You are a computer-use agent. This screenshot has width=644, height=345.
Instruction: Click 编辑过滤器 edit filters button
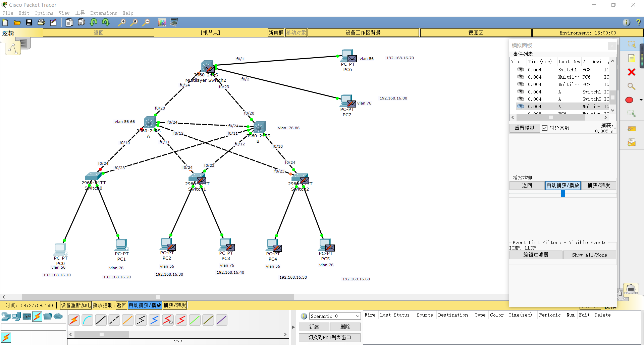536,255
